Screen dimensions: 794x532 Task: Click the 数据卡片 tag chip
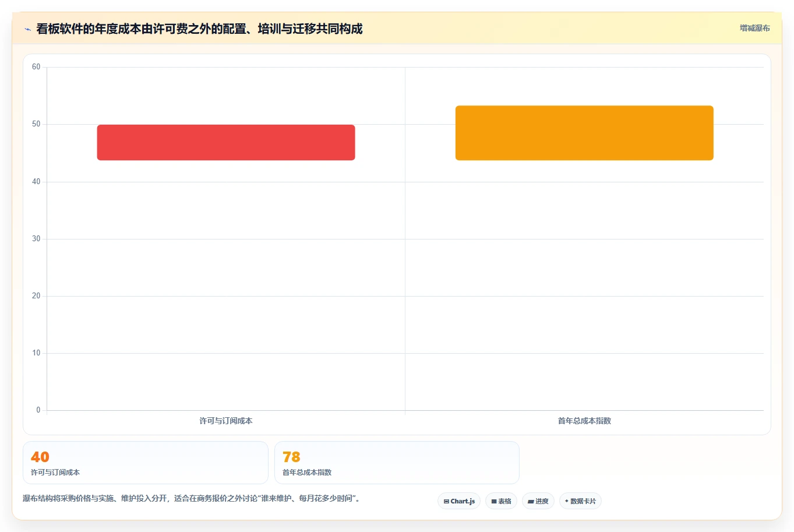pos(580,501)
